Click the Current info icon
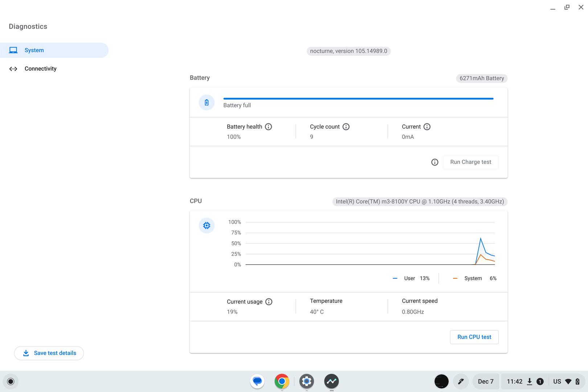588x392 pixels. coord(427,127)
